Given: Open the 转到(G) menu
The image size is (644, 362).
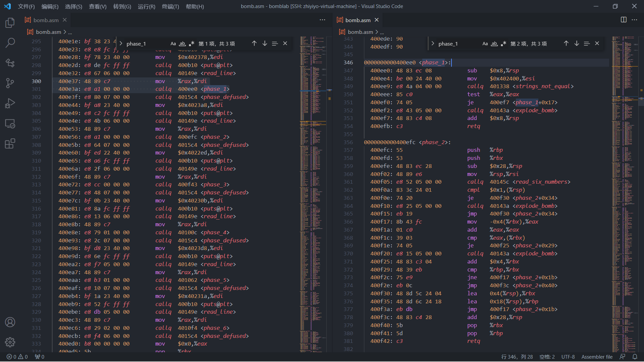Looking at the screenshot, I should click(122, 6).
